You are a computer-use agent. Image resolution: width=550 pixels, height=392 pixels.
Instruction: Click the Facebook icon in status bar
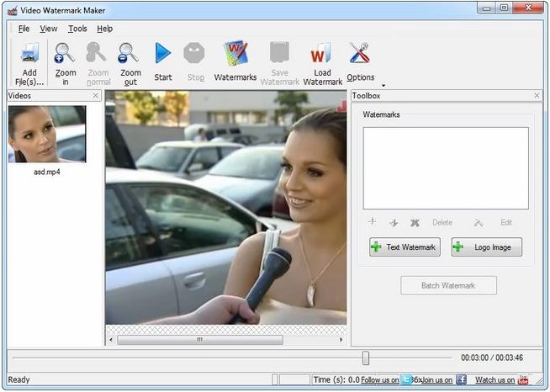(461, 379)
